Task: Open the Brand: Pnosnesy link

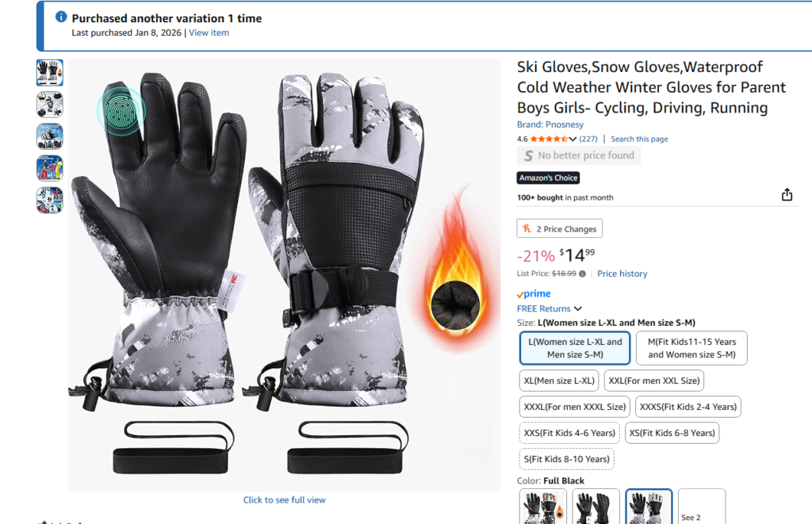Action: pos(550,124)
